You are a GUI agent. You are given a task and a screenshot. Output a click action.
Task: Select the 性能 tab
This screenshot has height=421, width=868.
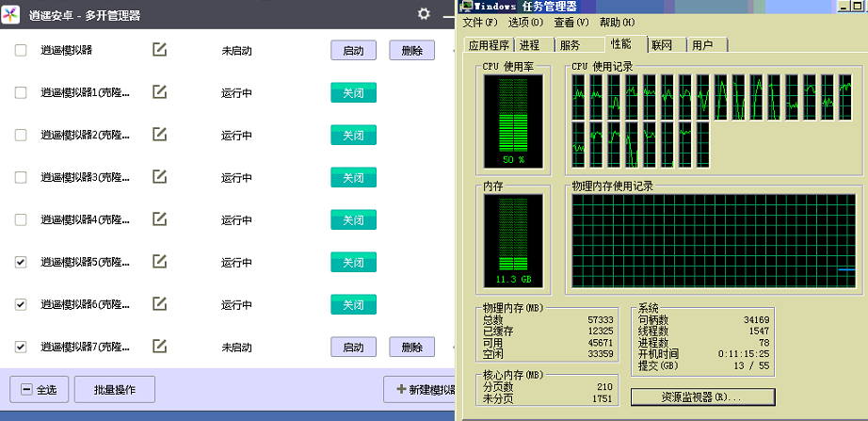626,43
